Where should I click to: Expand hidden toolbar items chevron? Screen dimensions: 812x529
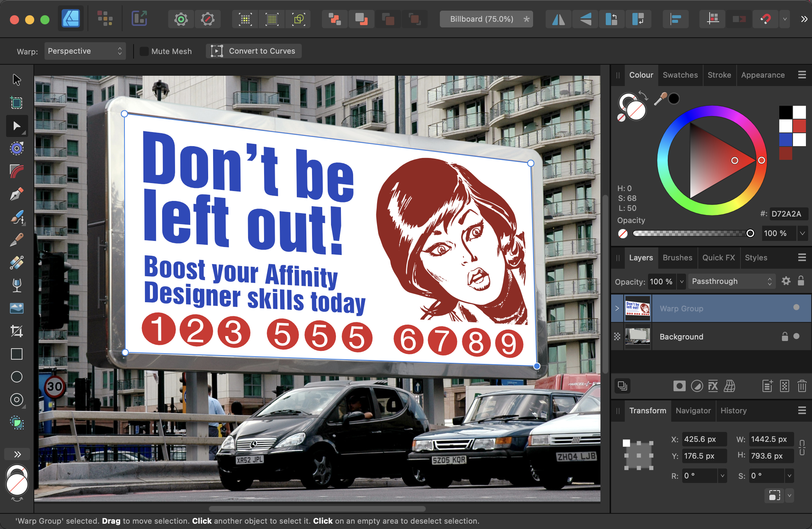click(x=804, y=19)
